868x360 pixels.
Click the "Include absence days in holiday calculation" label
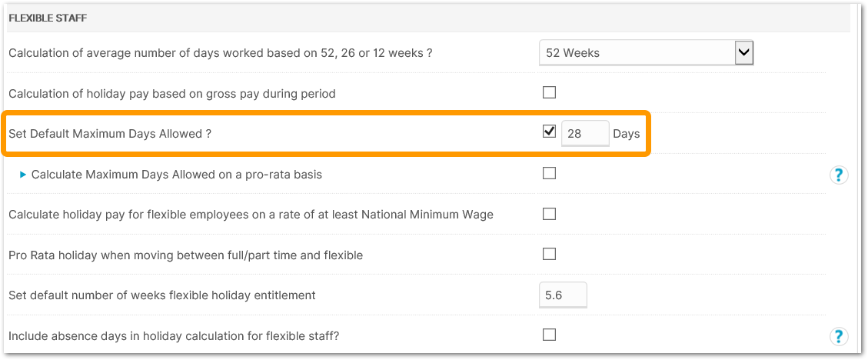[x=174, y=336]
